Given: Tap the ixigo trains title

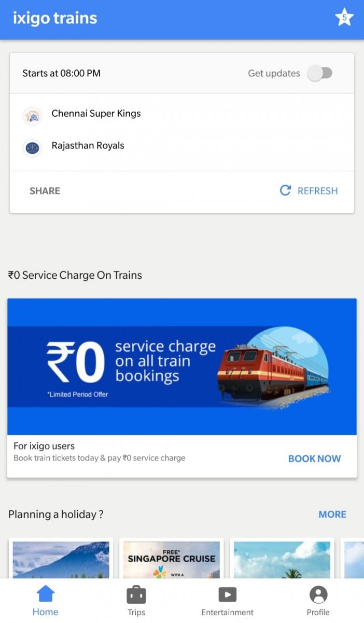Looking at the screenshot, I should 55,19.
